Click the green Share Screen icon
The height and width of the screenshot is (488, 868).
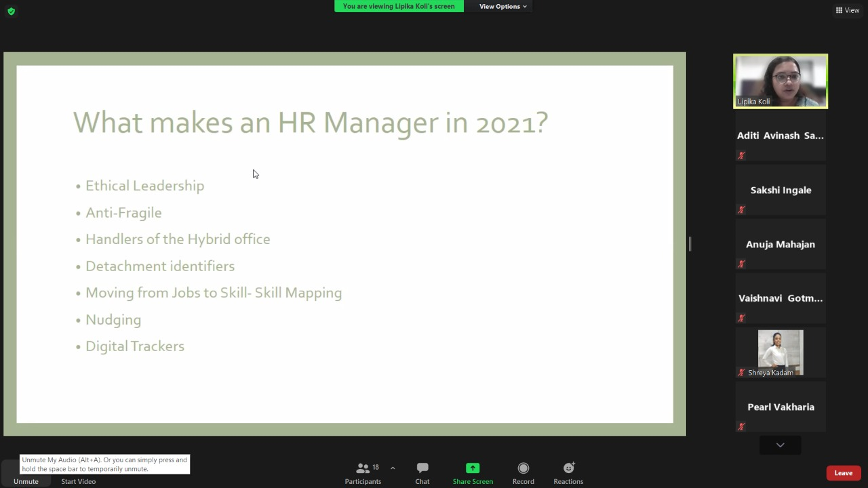(473, 468)
